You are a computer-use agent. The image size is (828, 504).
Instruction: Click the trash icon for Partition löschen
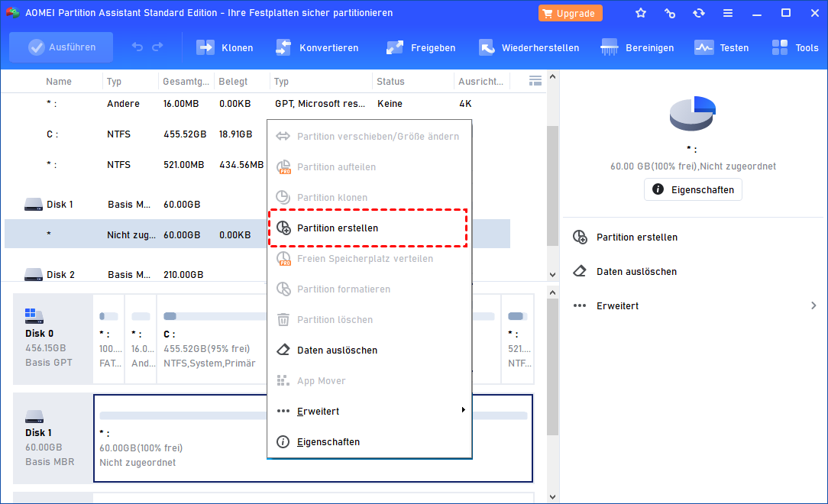283,320
